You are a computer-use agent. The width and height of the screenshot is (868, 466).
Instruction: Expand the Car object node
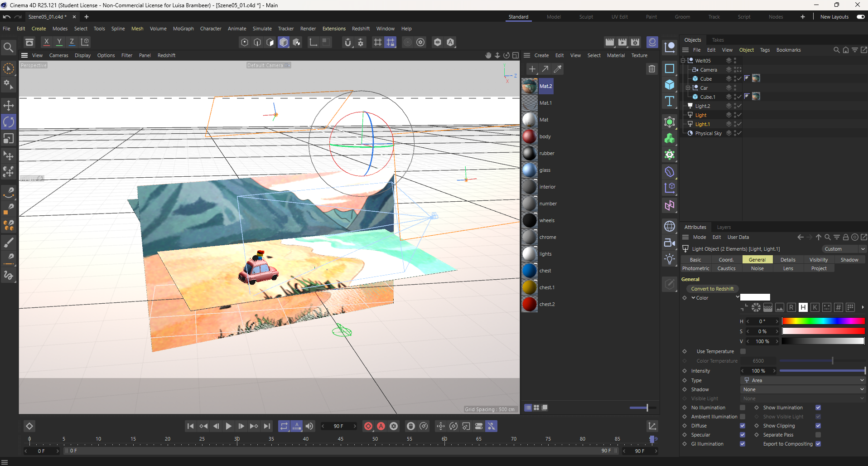[x=688, y=87]
